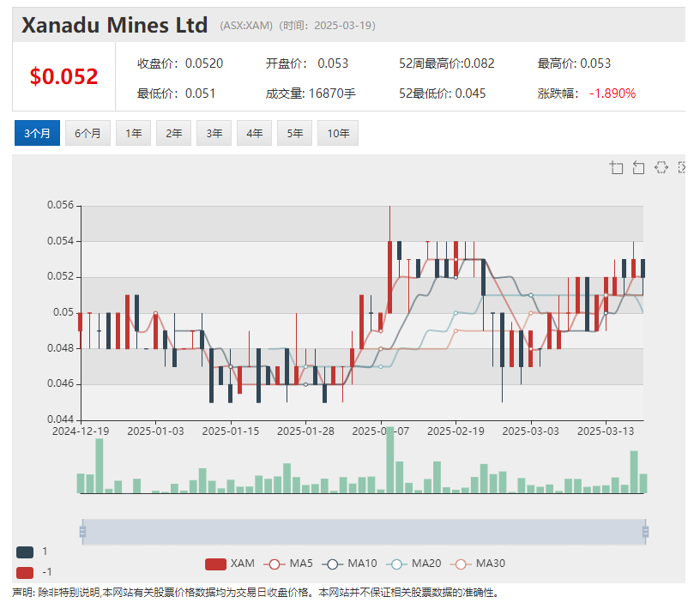This screenshot has height=615, width=700.
Task: Click the 52最低价: 0.045 text
Action: [442, 93]
